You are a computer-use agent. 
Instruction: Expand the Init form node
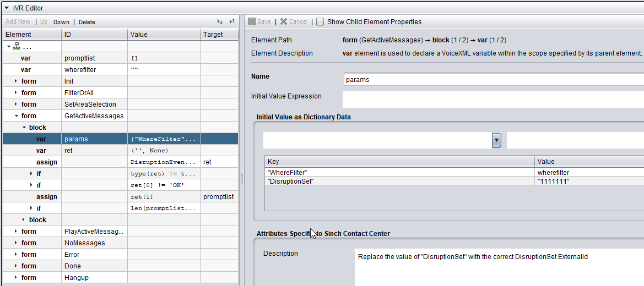tap(16, 81)
